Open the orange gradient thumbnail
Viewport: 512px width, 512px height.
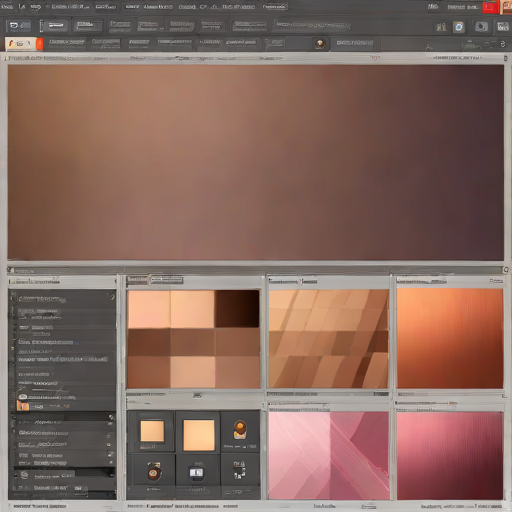[x=450, y=338]
